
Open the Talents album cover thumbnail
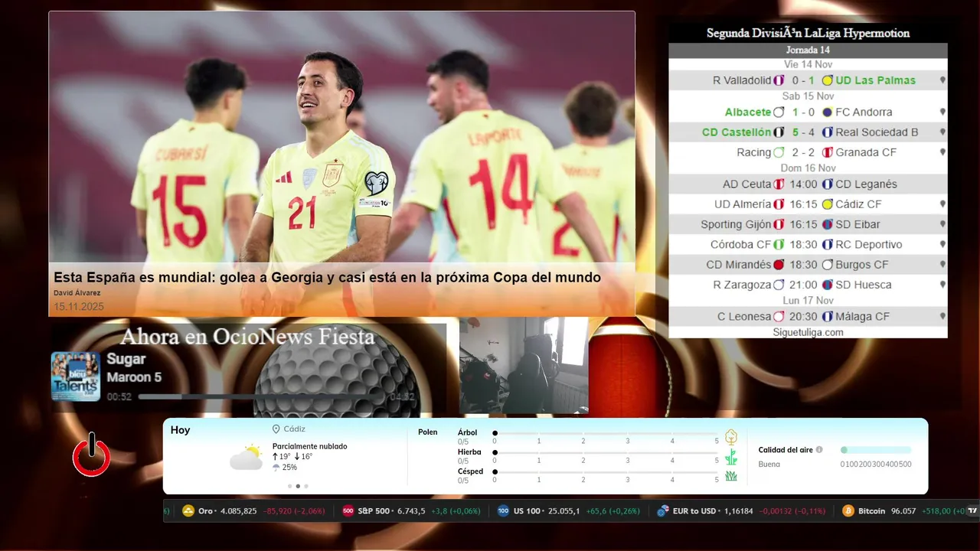(x=76, y=377)
